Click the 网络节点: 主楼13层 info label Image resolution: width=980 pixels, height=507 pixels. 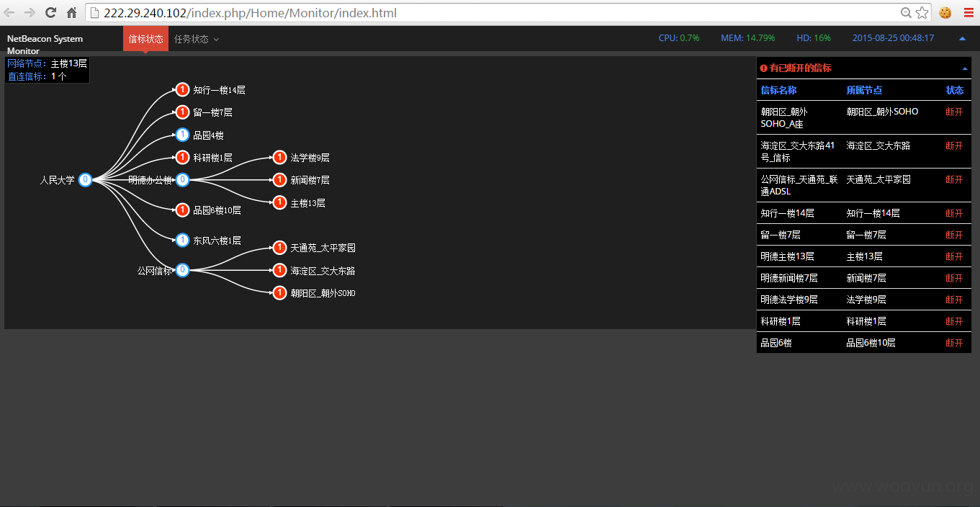click(x=47, y=63)
